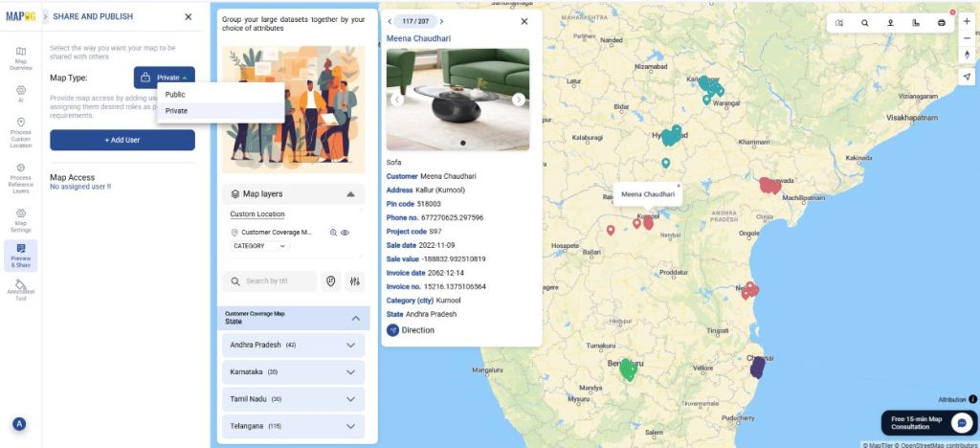Open the user avatar 'A' button
Image resolution: width=980 pixels, height=448 pixels.
click(x=19, y=424)
